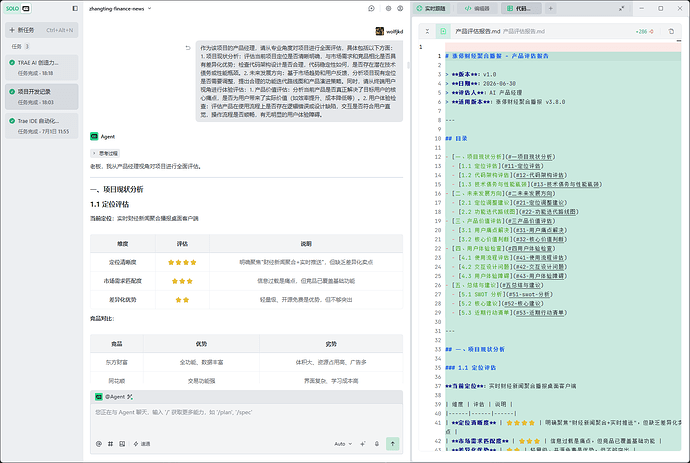Toggle the SOLO mode switch at top left

18,8
